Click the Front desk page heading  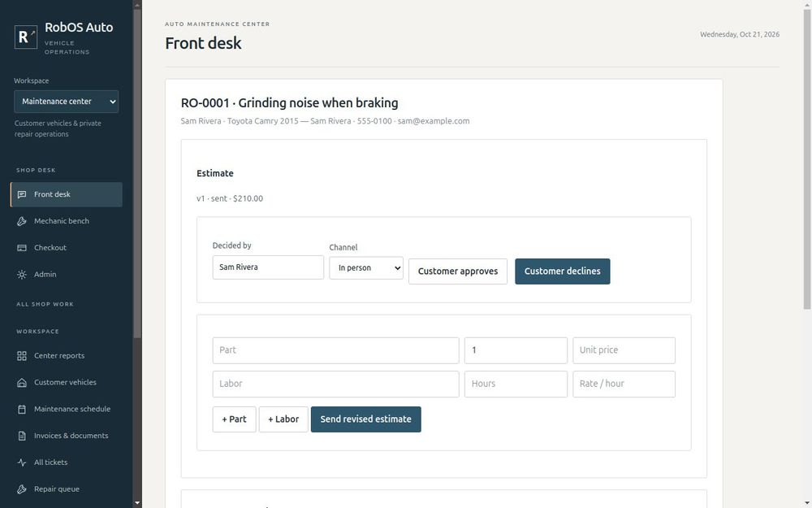(203, 43)
